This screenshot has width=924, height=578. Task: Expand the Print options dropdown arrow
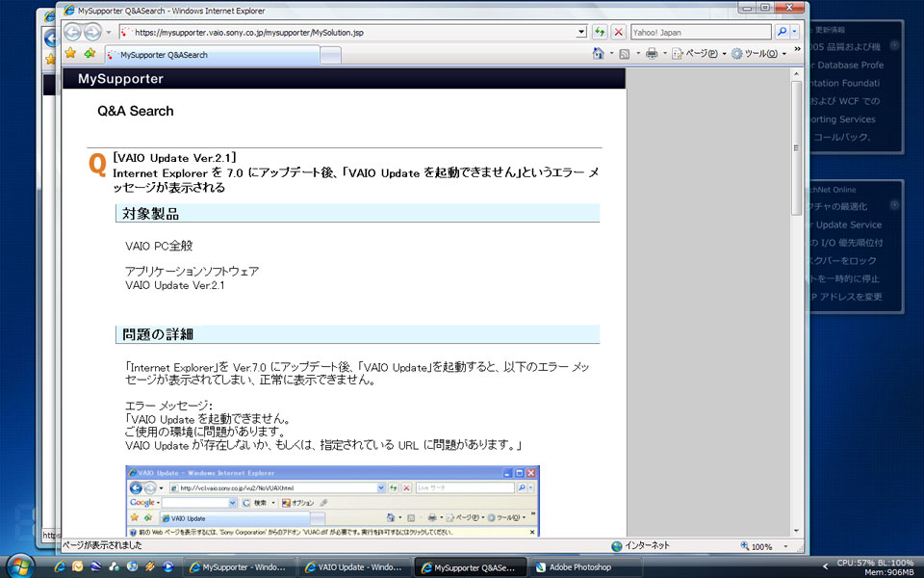(665, 54)
